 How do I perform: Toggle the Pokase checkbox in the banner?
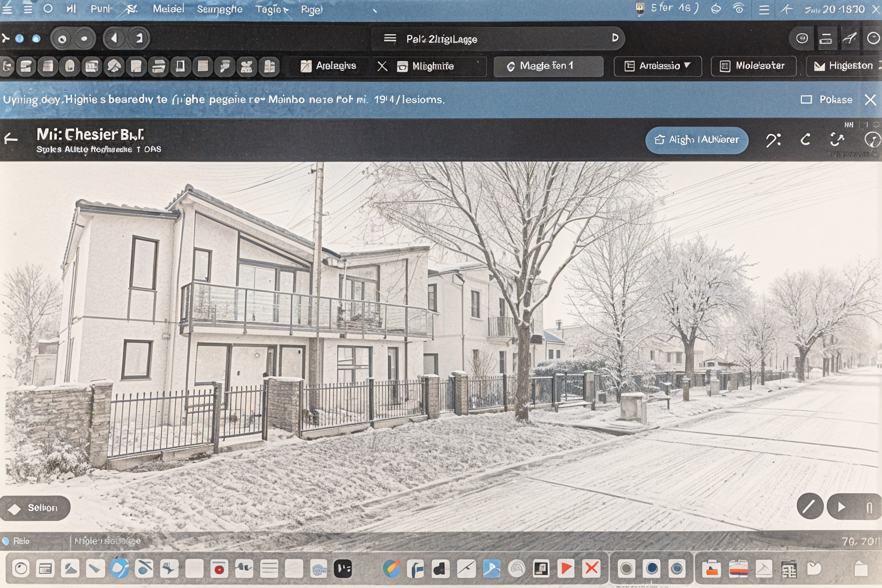(x=806, y=99)
